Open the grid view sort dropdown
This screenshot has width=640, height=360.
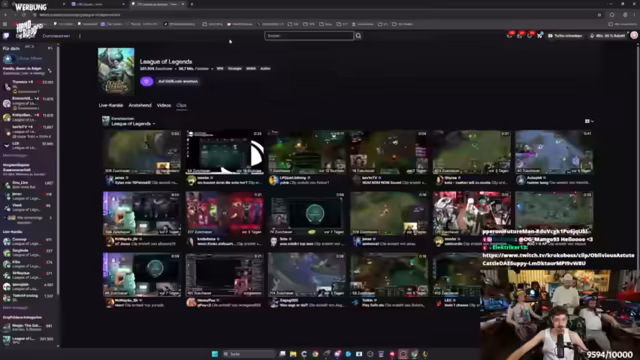[x=589, y=121]
